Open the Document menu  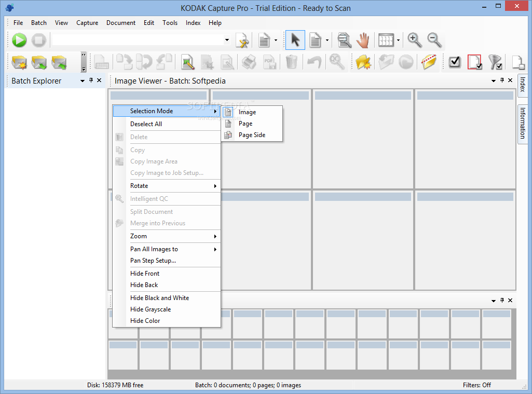(x=121, y=23)
